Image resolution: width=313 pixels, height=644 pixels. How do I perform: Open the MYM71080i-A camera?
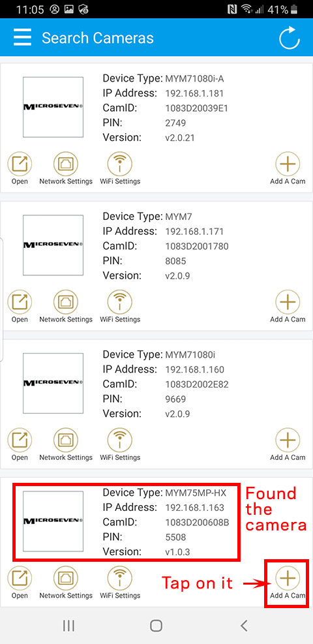[20, 168]
